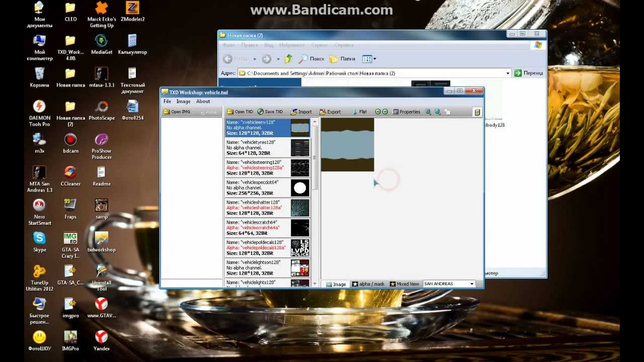Open the About menu in TXD Workshop
The width and height of the screenshot is (644, 362).
click(x=203, y=101)
